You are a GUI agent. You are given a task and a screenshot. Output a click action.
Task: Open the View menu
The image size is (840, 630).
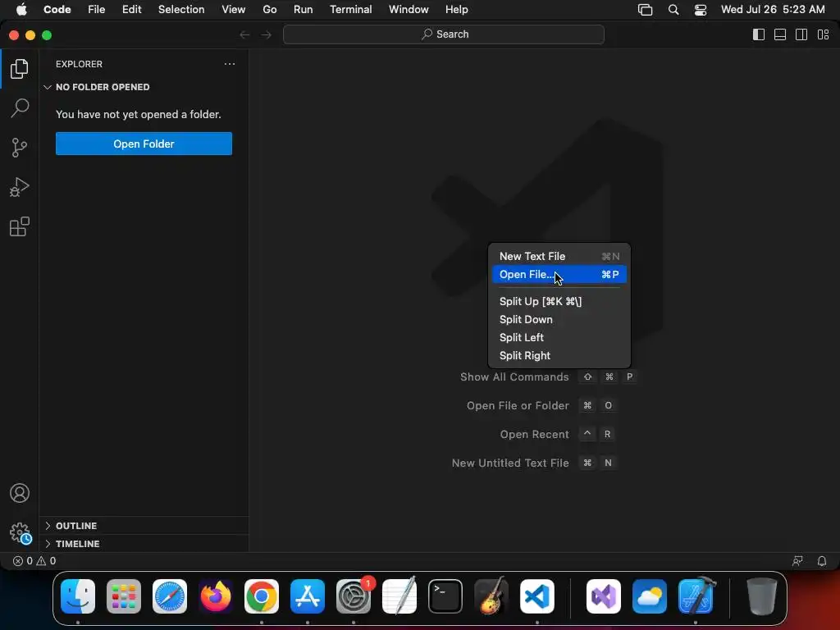(x=234, y=10)
